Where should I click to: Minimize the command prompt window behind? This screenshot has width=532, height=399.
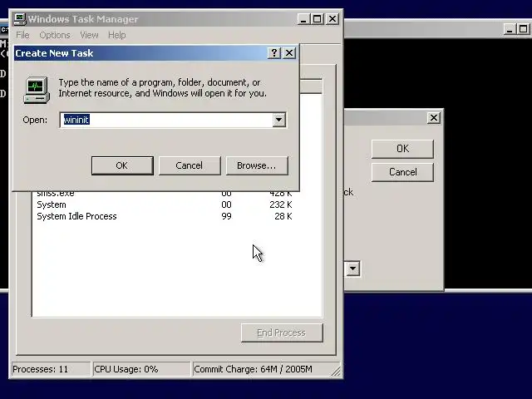tap(510, 29)
